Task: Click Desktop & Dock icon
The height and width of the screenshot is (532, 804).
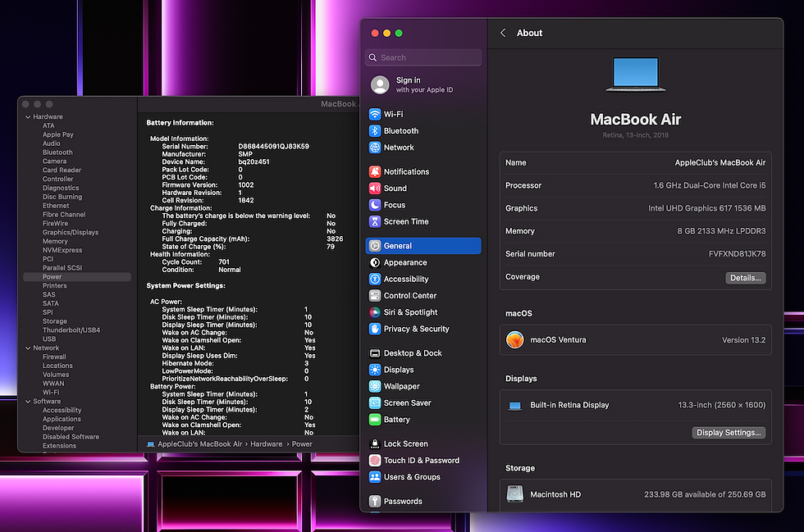Action: (375, 353)
